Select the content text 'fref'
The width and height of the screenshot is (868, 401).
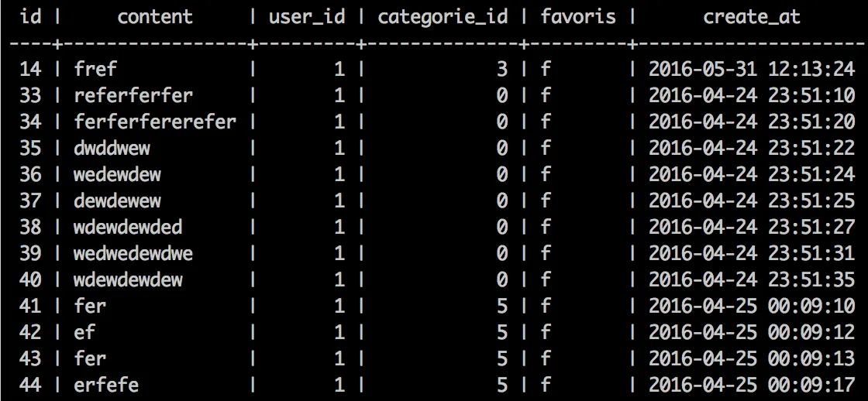point(95,69)
